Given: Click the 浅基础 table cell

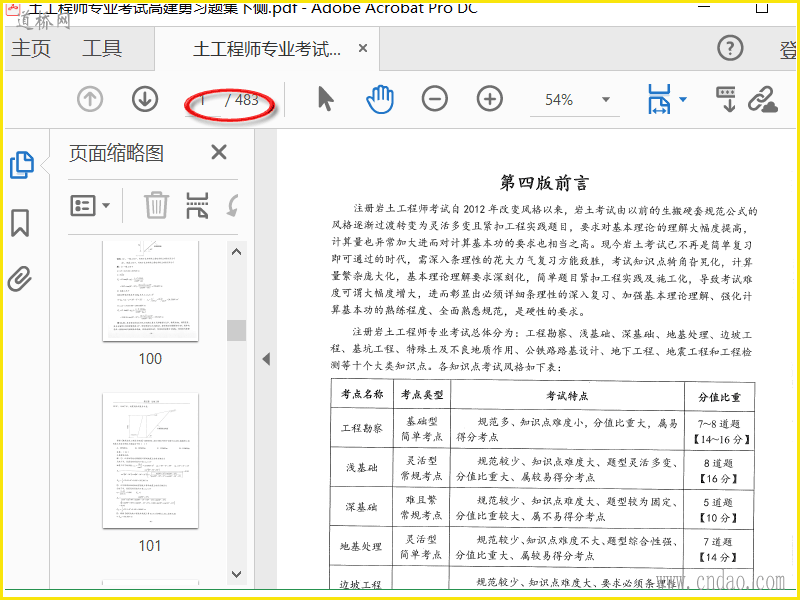Looking at the screenshot, I should click(x=362, y=467).
